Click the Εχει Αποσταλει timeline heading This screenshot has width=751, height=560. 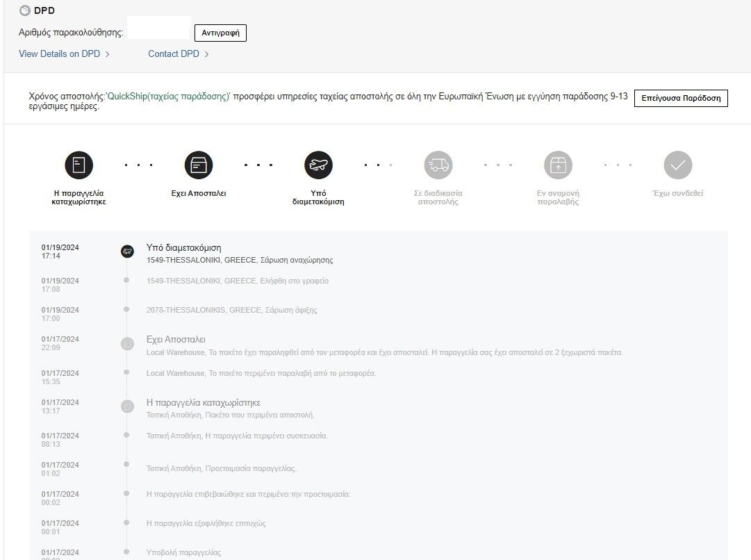tap(176, 340)
